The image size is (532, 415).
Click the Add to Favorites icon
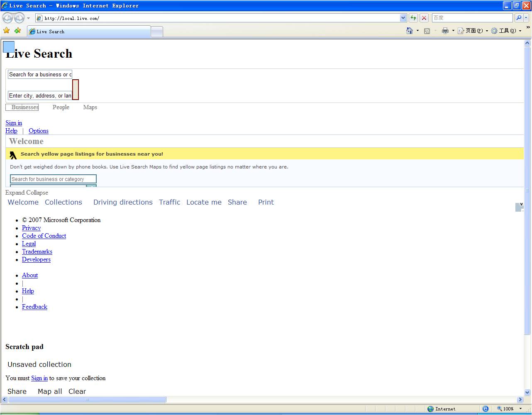17,31
